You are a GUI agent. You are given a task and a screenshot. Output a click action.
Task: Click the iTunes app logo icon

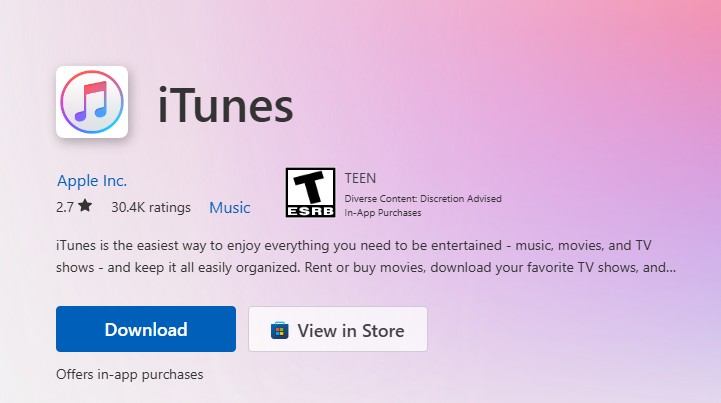click(91, 102)
